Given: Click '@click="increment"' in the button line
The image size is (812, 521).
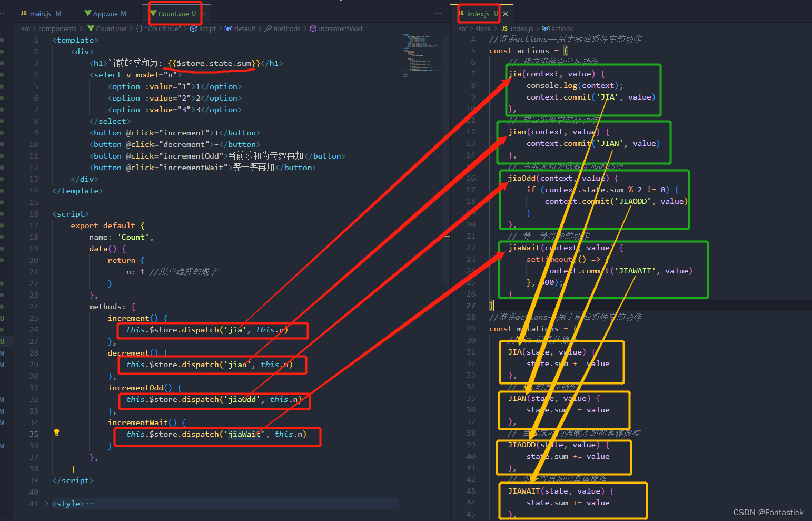Looking at the screenshot, I should point(168,133).
